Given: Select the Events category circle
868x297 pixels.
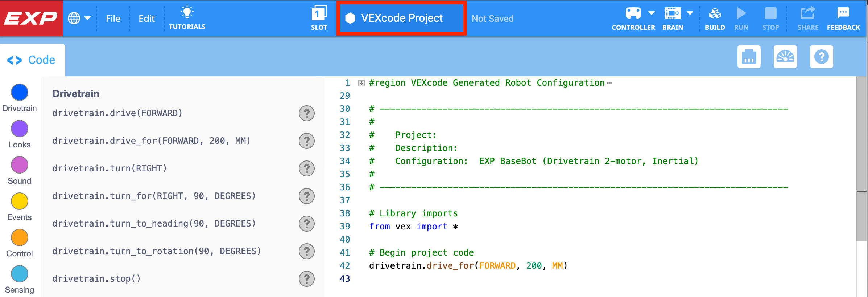Looking at the screenshot, I should [x=20, y=201].
